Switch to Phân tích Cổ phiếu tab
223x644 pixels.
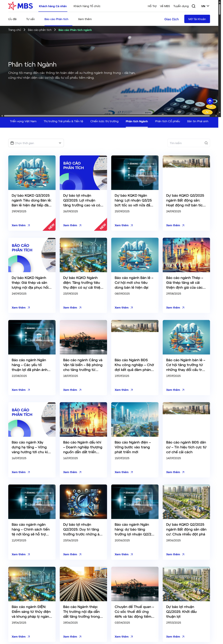167,121
